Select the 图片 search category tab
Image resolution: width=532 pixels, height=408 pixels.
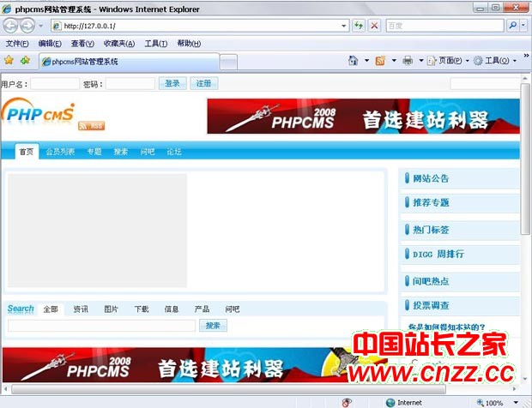[111, 309]
